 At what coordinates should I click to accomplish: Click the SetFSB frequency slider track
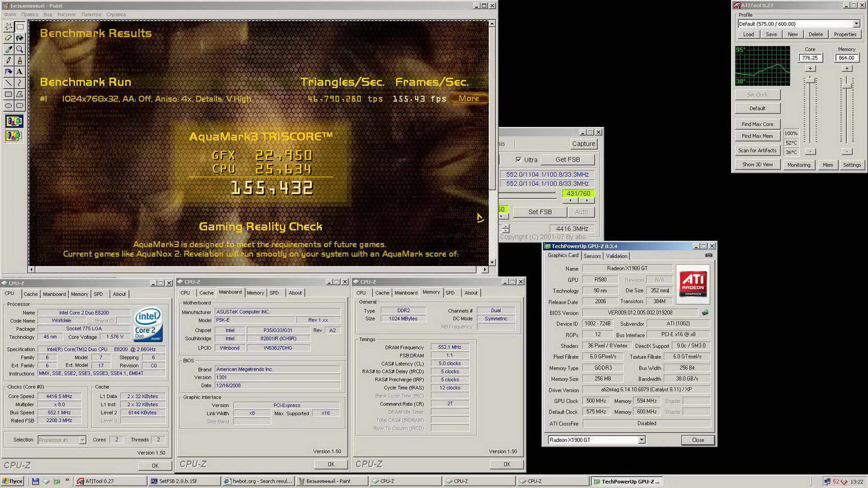click(528, 193)
